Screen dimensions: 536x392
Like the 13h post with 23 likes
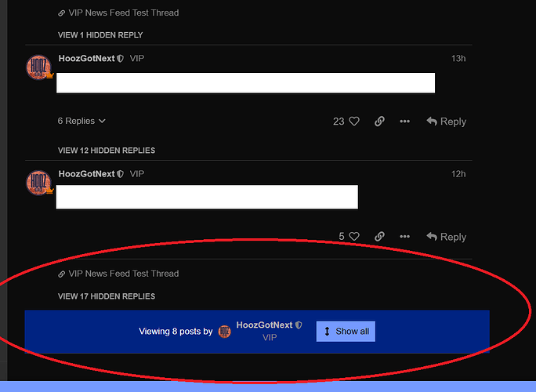click(353, 122)
